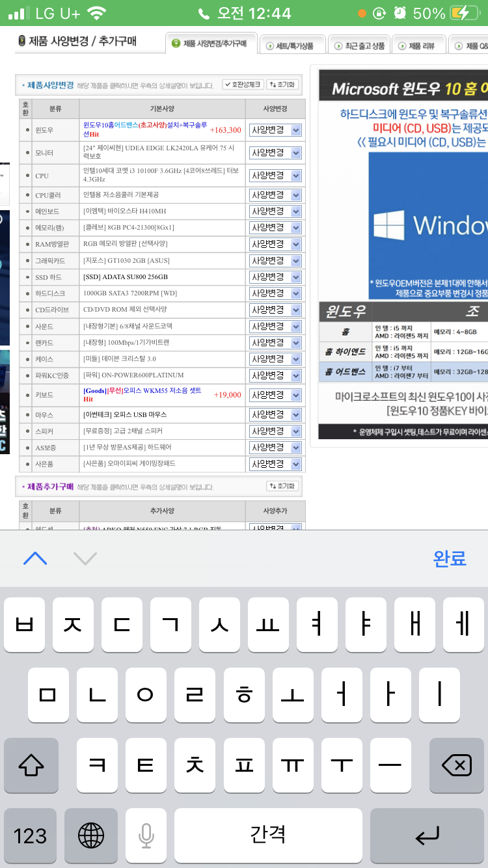Click the 오피스 WKM55 저소음 셋트 entry
Viewport: 488px width, 868px height.
click(142, 395)
